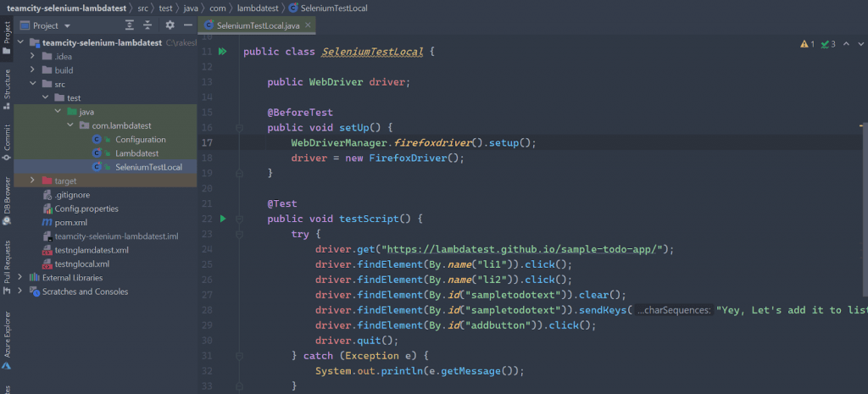Close the SeleniumTestLocal.java editor tab
Image resolution: width=868 pixels, height=394 pixels.
pos(308,25)
